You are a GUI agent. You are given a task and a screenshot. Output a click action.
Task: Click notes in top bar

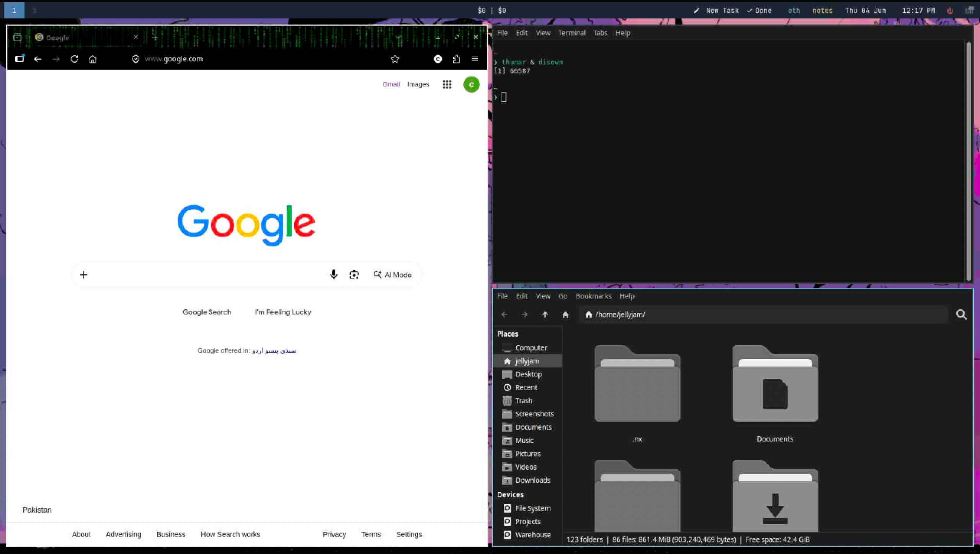tap(822, 11)
